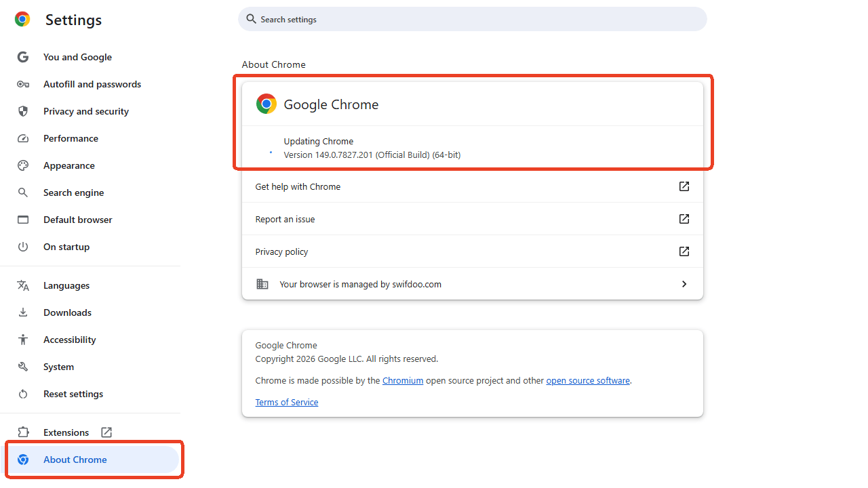The image size is (868, 488).
Task: Open the Privacy policy row
Action: pos(473,251)
